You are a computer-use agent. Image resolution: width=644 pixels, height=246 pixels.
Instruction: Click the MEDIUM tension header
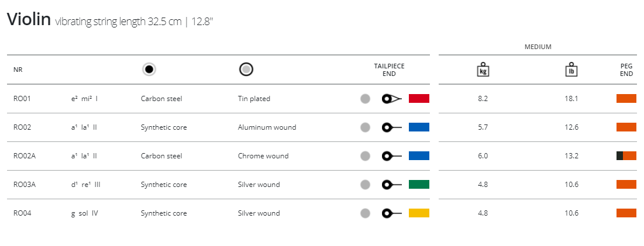538,47
